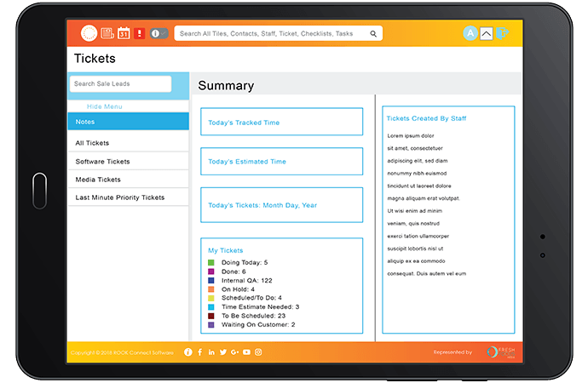The image size is (588, 383).
Task: Click the purple Waiting On Customer swatch
Action: (x=211, y=325)
